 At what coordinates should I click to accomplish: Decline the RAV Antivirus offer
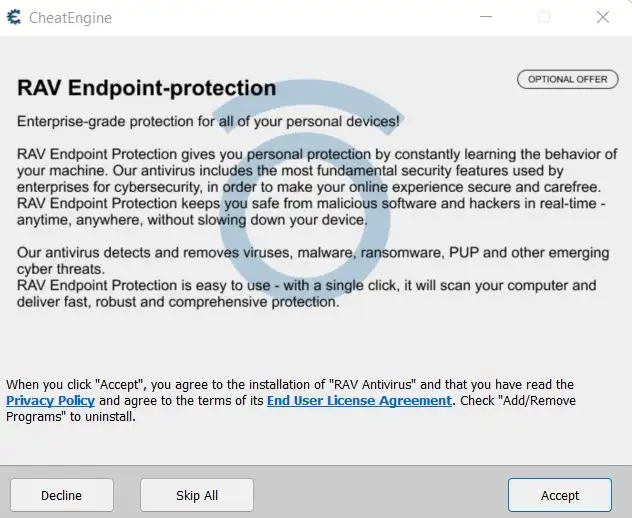pyautogui.click(x=62, y=495)
